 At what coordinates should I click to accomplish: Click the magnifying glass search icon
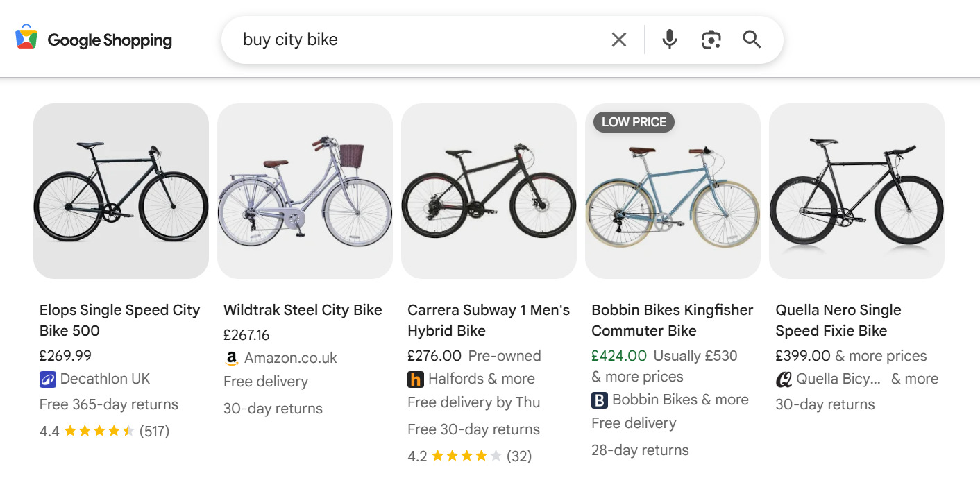click(752, 40)
